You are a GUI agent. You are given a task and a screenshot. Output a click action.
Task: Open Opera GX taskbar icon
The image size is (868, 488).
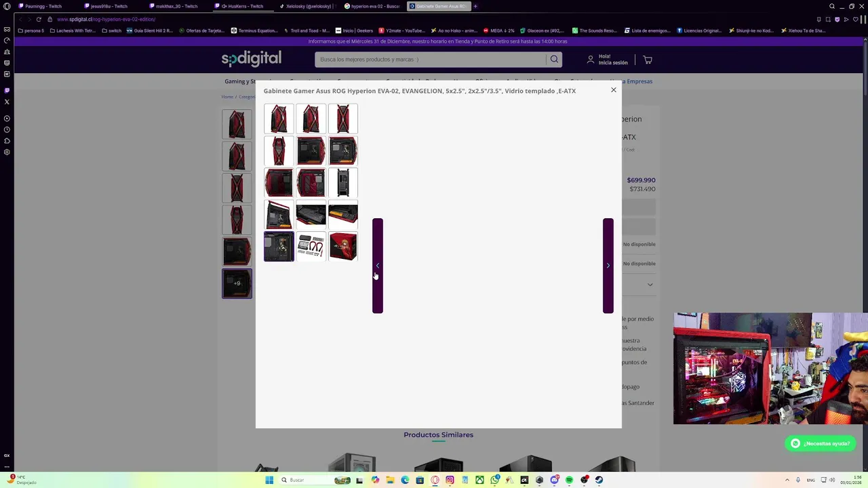(x=435, y=480)
